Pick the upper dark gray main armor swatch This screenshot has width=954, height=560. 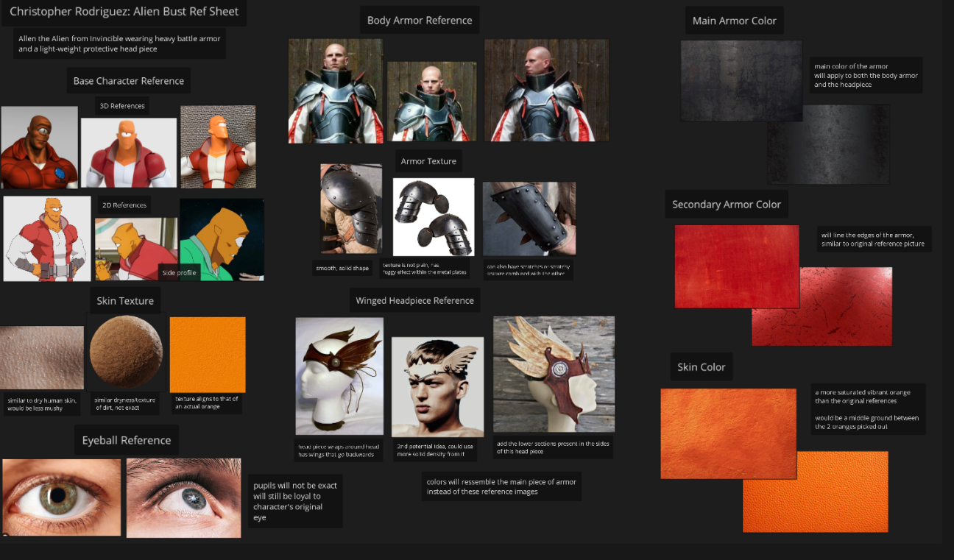coord(741,81)
